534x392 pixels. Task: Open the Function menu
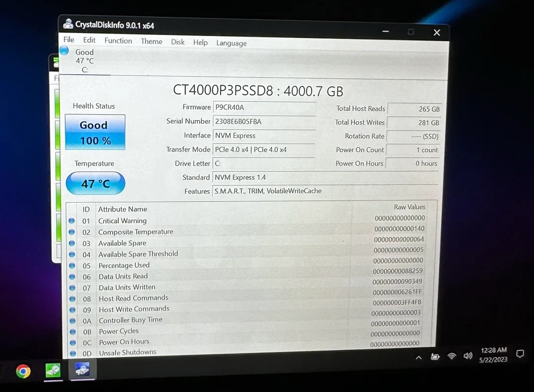[x=118, y=41]
